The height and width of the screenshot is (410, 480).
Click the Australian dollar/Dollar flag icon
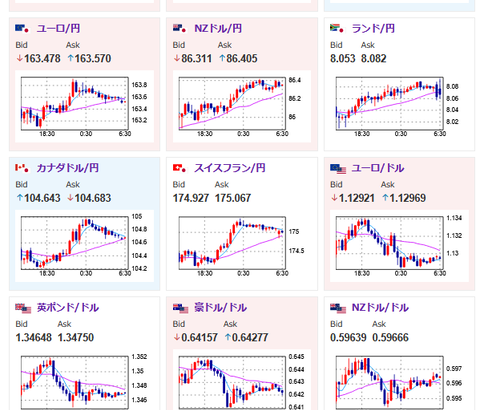pyautogui.click(x=181, y=308)
